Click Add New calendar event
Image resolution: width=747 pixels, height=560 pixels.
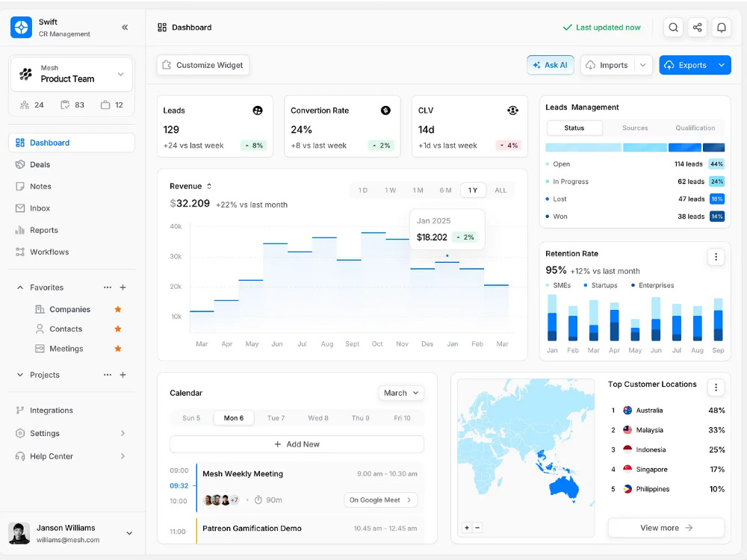click(297, 444)
